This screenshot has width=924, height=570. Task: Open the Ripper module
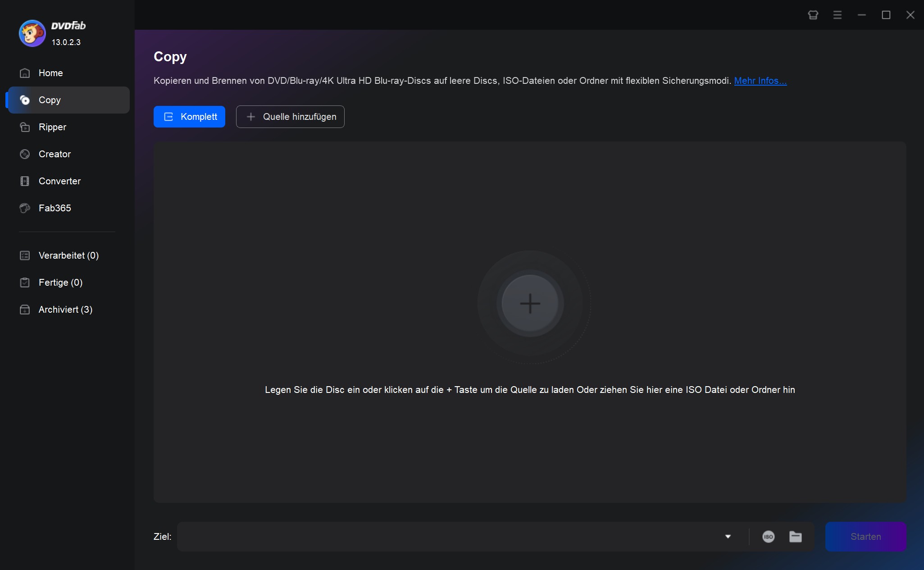pos(52,127)
